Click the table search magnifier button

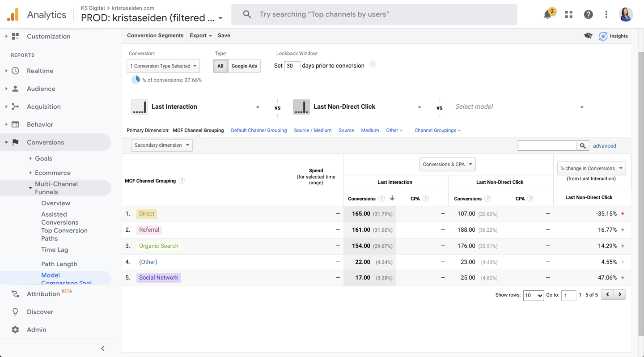(x=583, y=146)
